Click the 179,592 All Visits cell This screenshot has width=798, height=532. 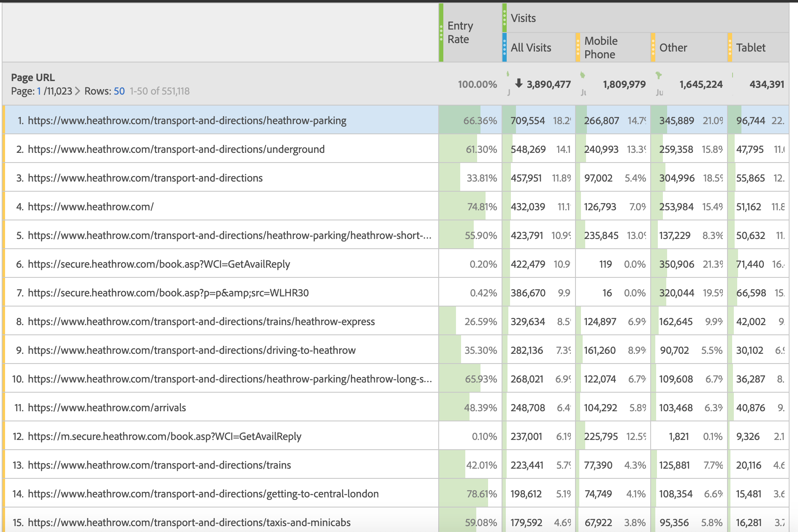(526, 523)
